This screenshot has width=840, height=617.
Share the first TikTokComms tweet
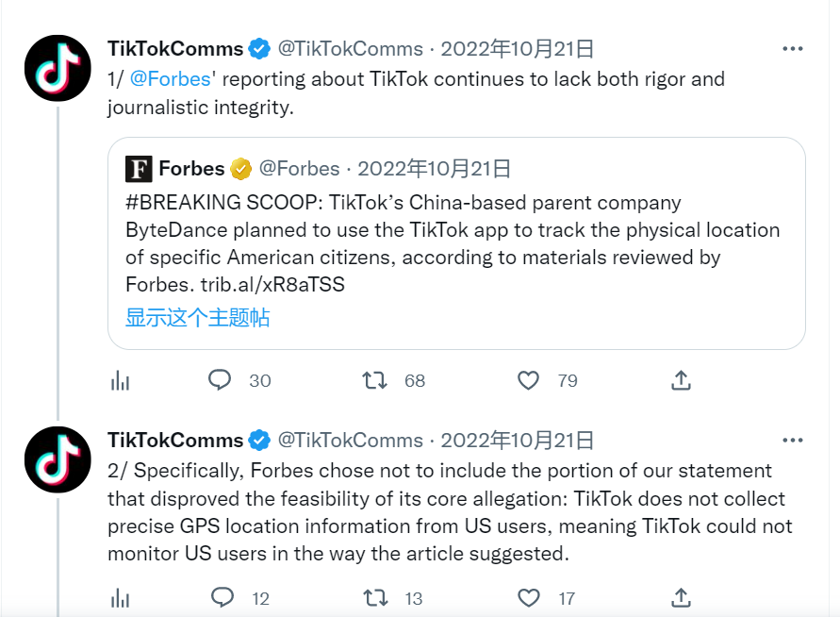tap(681, 380)
